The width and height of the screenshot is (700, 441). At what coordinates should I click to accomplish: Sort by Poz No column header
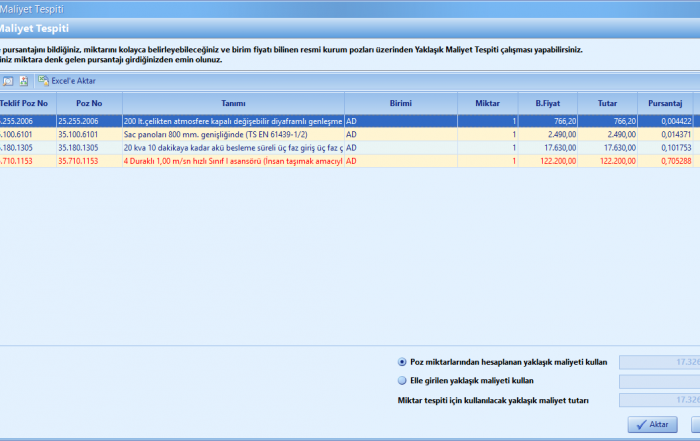coord(89,103)
